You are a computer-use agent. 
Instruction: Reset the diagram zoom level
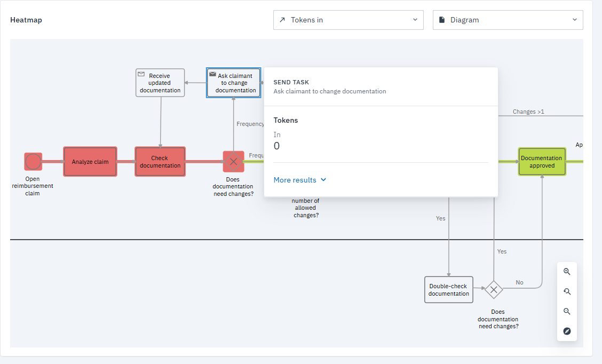coord(567,291)
